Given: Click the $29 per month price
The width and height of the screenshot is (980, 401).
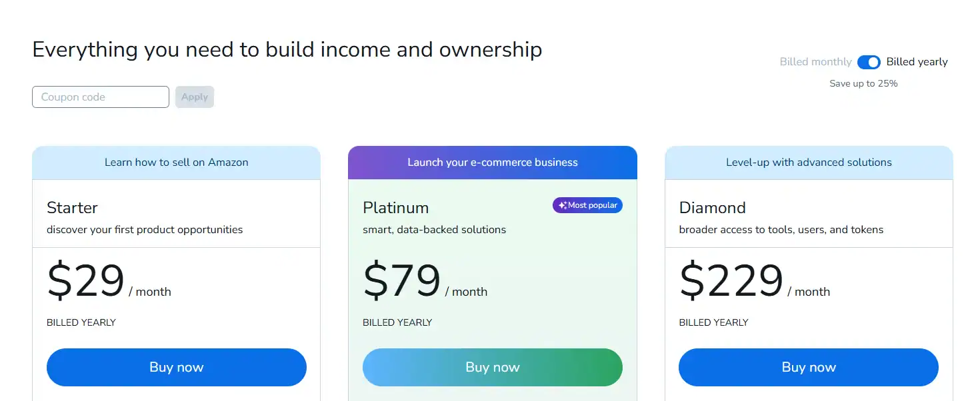Looking at the screenshot, I should point(87,281).
